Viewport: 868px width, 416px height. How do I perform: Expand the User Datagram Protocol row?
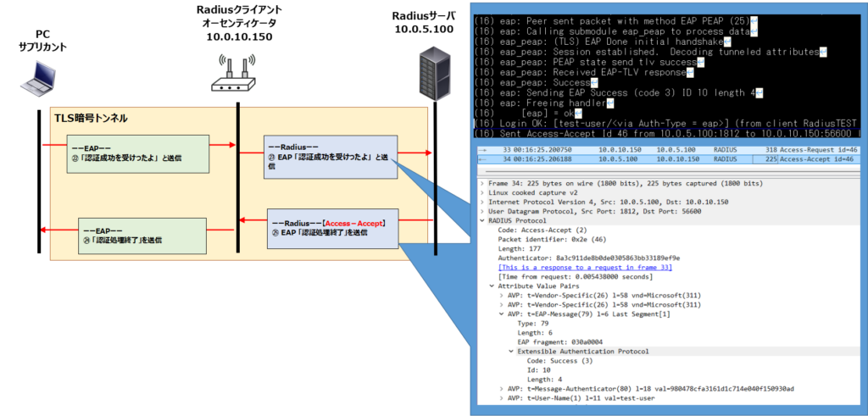point(482,214)
